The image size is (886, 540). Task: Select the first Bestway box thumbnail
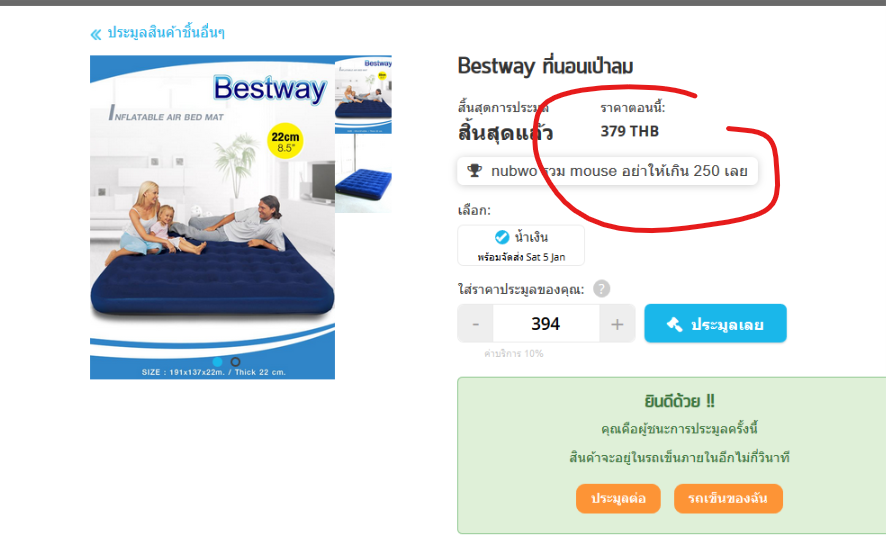pyautogui.click(x=363, y=95)
